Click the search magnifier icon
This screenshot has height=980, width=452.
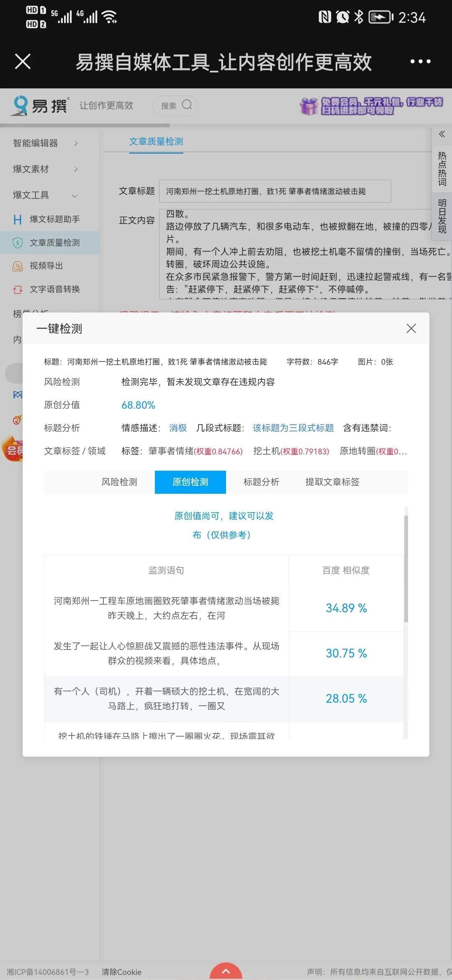[187, 105]
